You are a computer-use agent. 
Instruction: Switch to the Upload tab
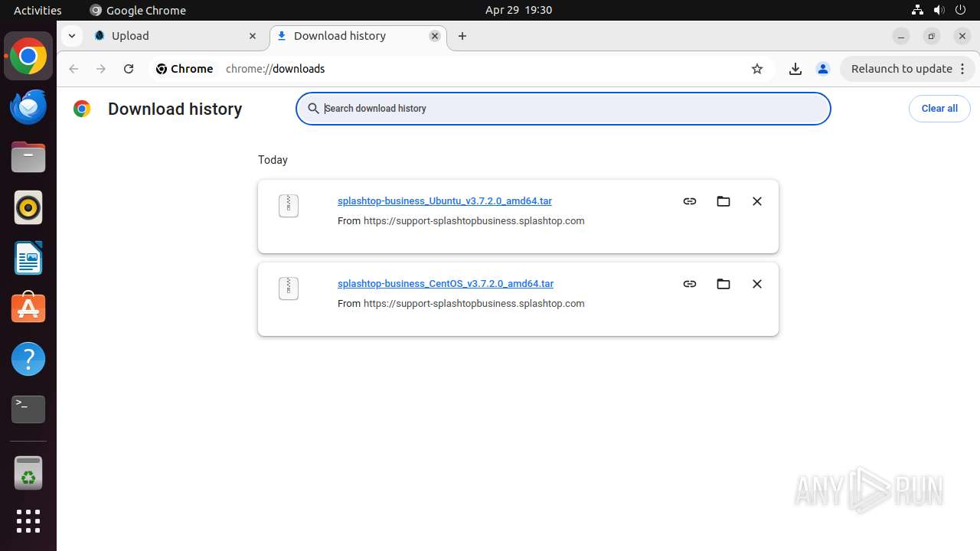(x=175, y=36)
